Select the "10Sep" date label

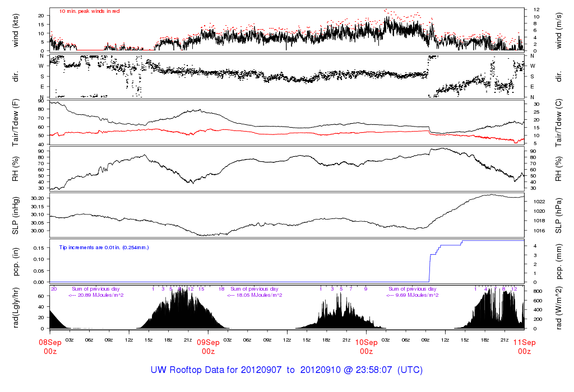(x=367, y=343)
